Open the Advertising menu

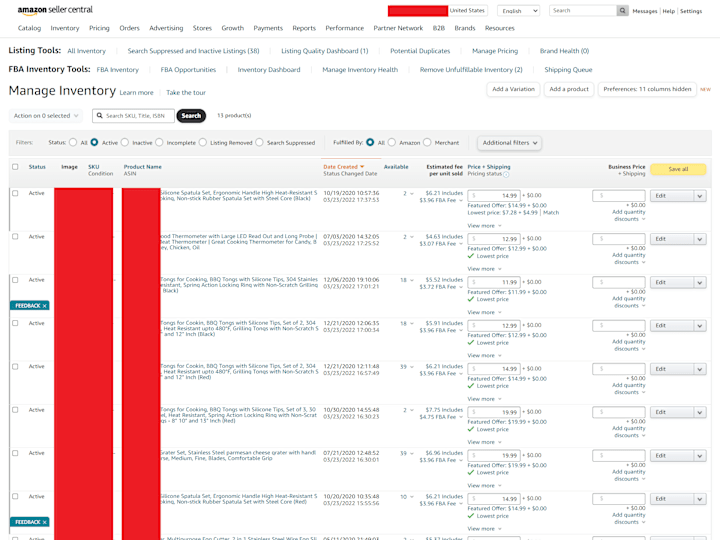pos(166,28)
